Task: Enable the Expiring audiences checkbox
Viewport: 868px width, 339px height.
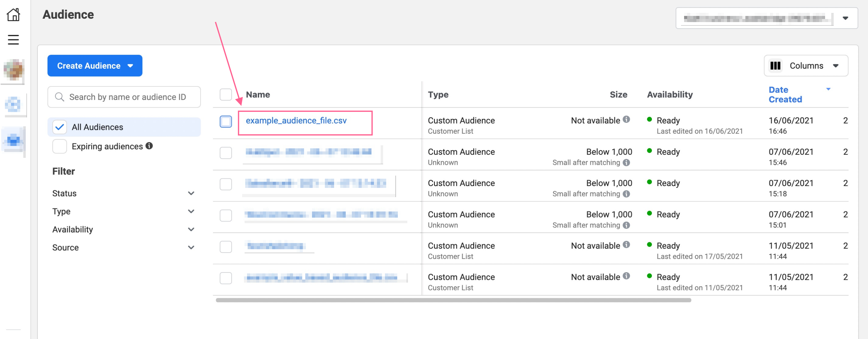Action: 60,147
